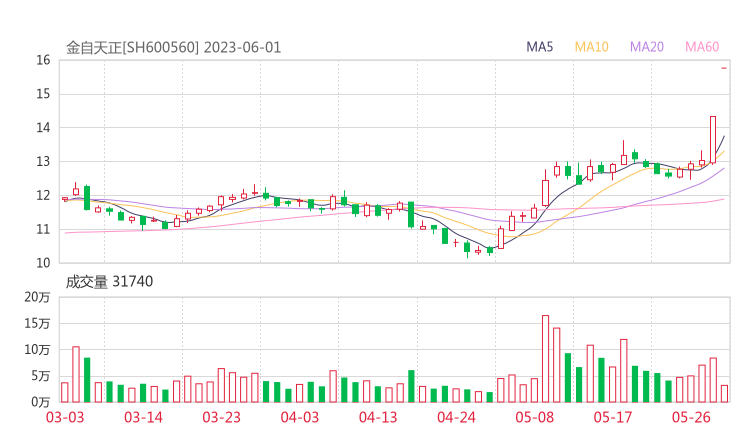Viewport: 740px width, 440px height.
Task: Click the 成交量 31740 volume label
Action: point(109,281)
